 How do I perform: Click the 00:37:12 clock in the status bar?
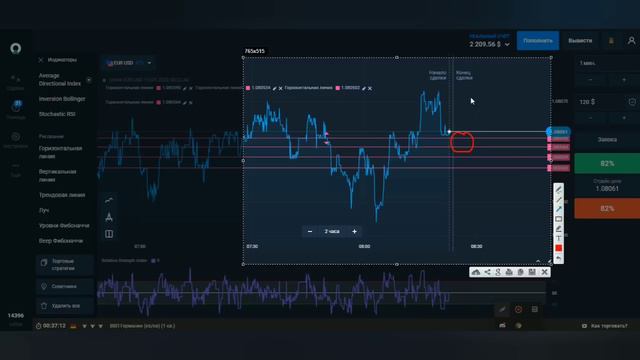pyautogui.click(x=51, y=326)
